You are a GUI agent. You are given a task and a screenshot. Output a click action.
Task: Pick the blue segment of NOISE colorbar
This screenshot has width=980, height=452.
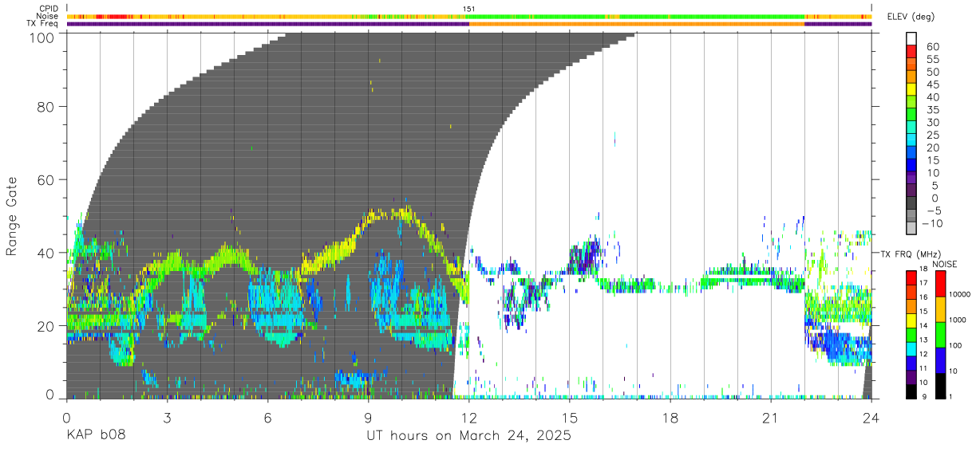(x=940, y=360)
